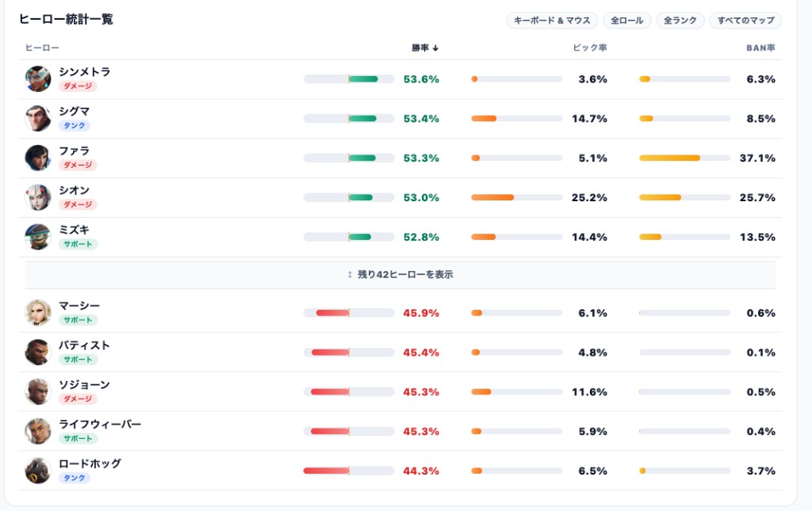Select the hero name バティスト
The height and width of the screenshot is (511, 812).
84,345
